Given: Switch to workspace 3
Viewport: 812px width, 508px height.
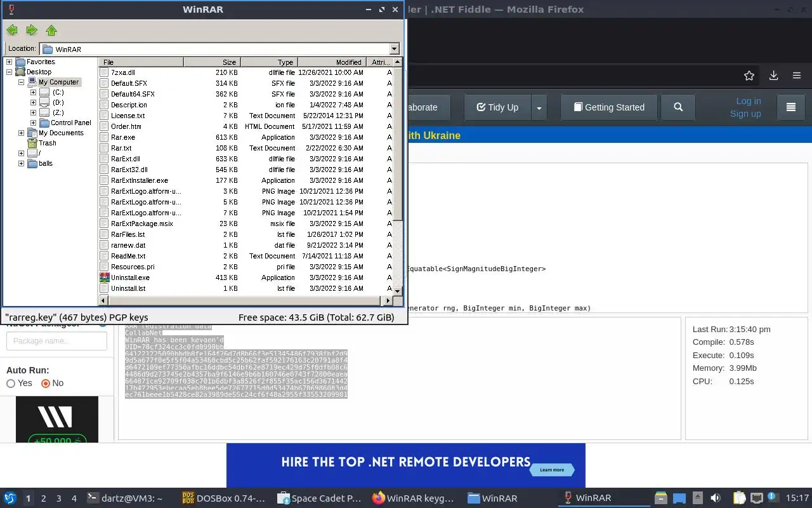Looking at the screenshot, I should [58, 498].
